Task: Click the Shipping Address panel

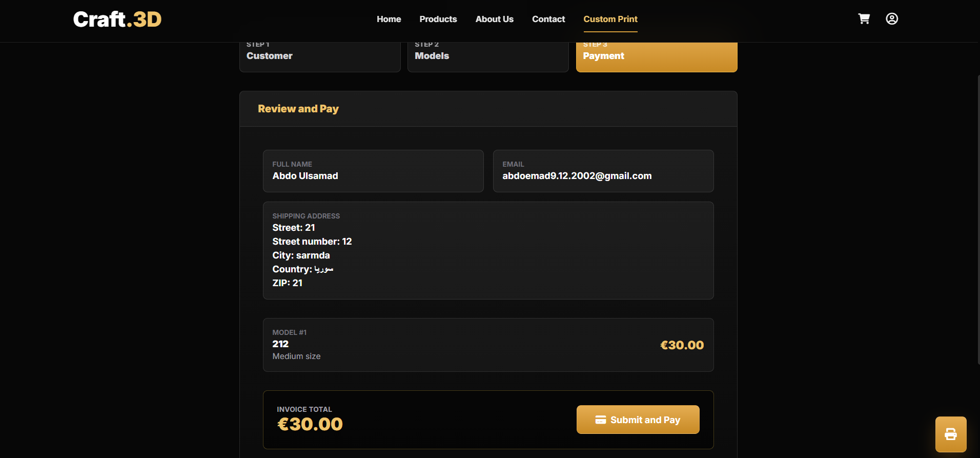Action: pos(488,250)
